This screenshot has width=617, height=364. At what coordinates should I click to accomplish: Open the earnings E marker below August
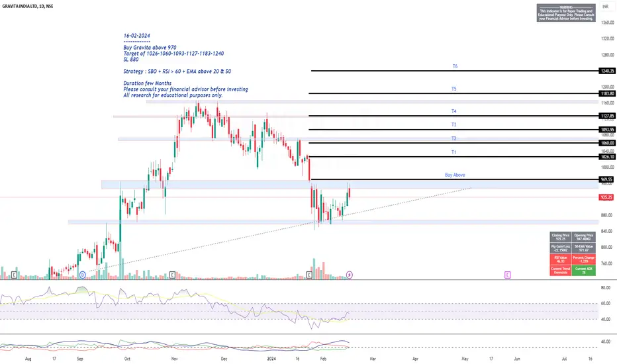[14, 275]
